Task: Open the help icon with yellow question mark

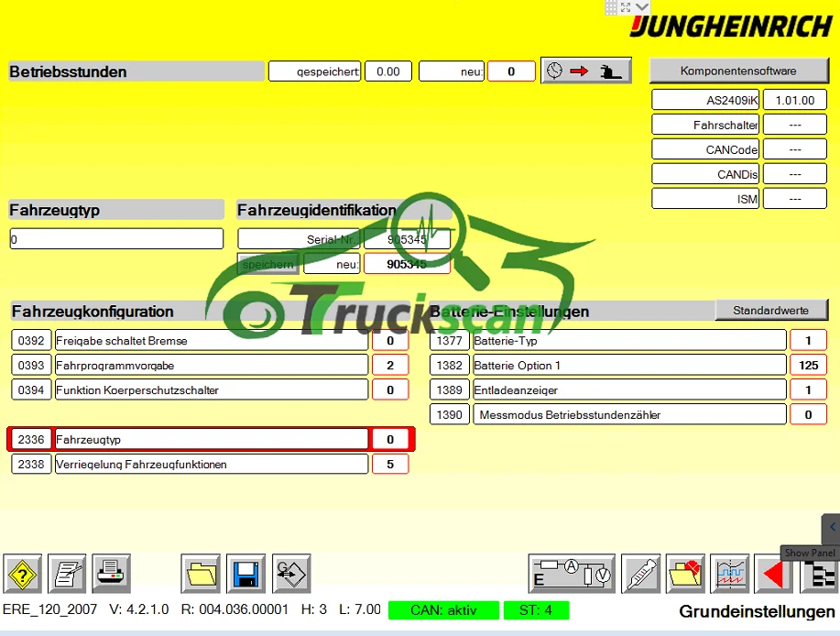Action: (x=23, y=574)
